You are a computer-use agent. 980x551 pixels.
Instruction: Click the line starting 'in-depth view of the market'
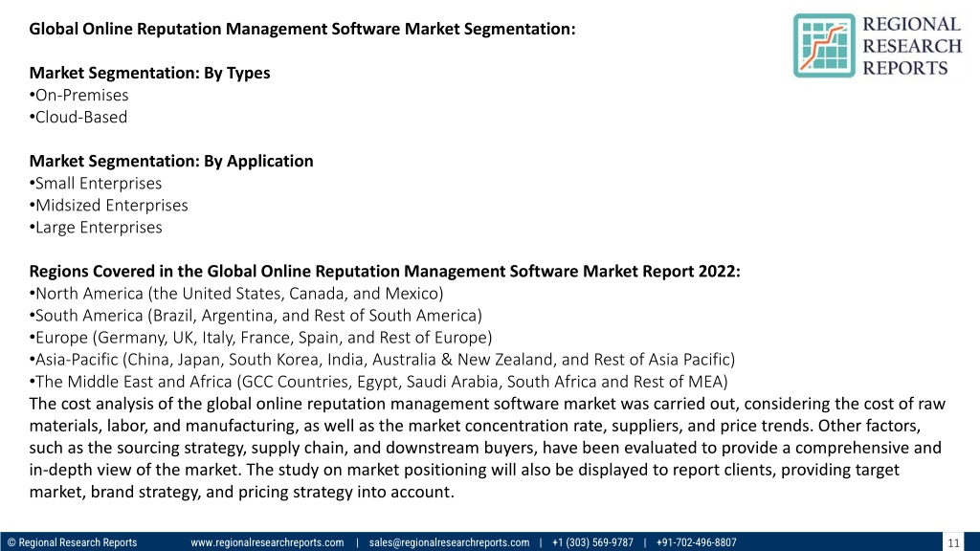click(x=464, y=470)
